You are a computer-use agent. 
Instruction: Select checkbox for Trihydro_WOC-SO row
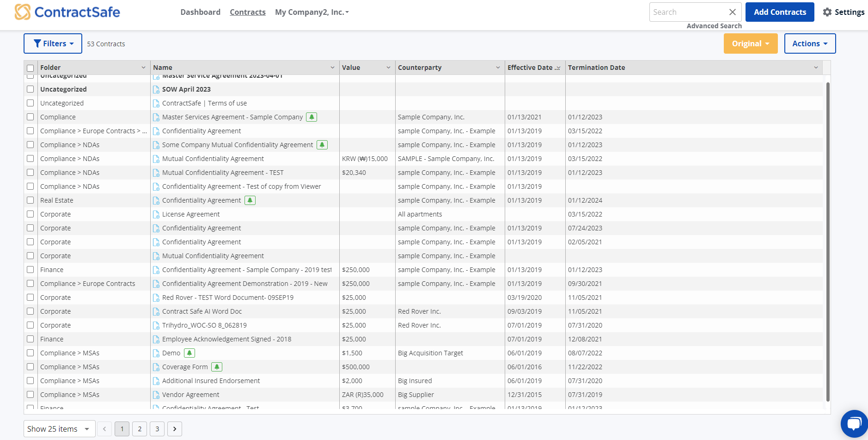[x=31, y=325]
